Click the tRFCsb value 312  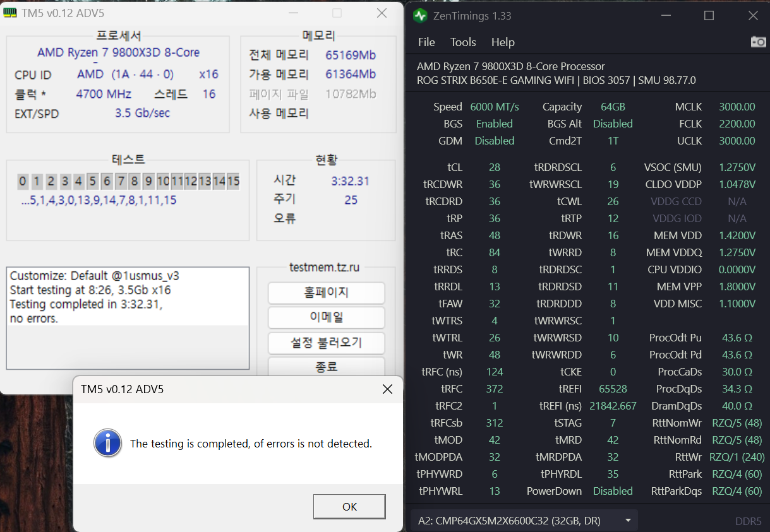point(495,423)
